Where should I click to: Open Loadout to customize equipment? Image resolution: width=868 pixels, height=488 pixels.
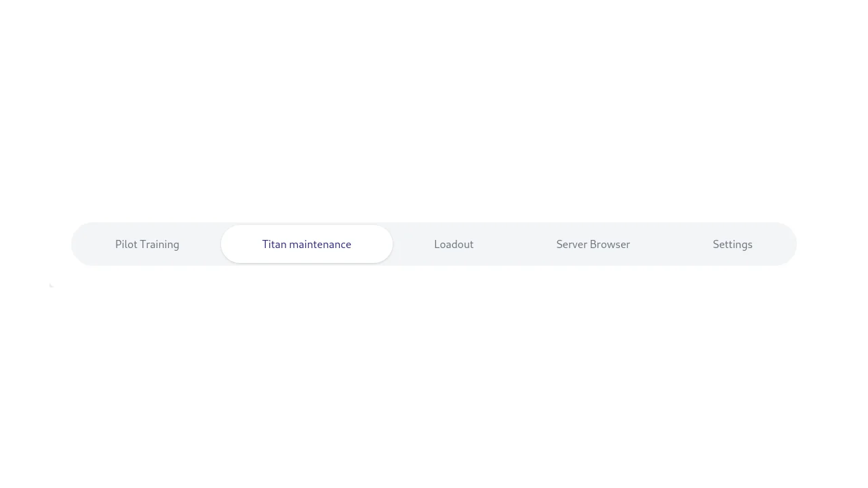tap(454, 244)
